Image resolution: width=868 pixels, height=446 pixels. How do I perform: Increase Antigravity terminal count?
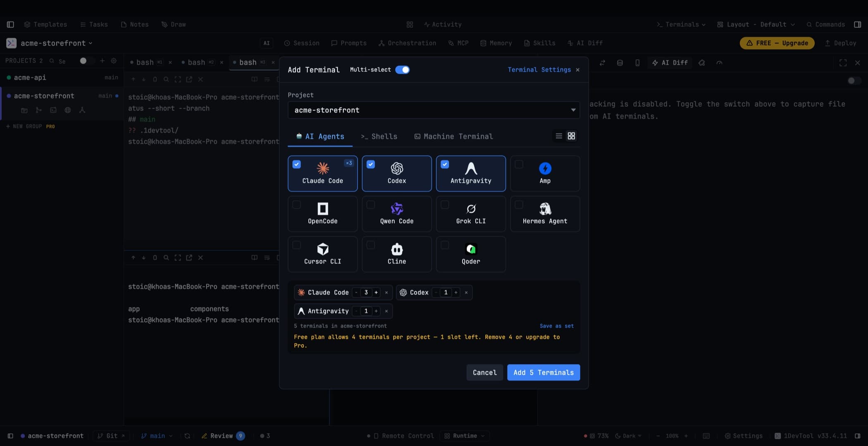point(376,311)
